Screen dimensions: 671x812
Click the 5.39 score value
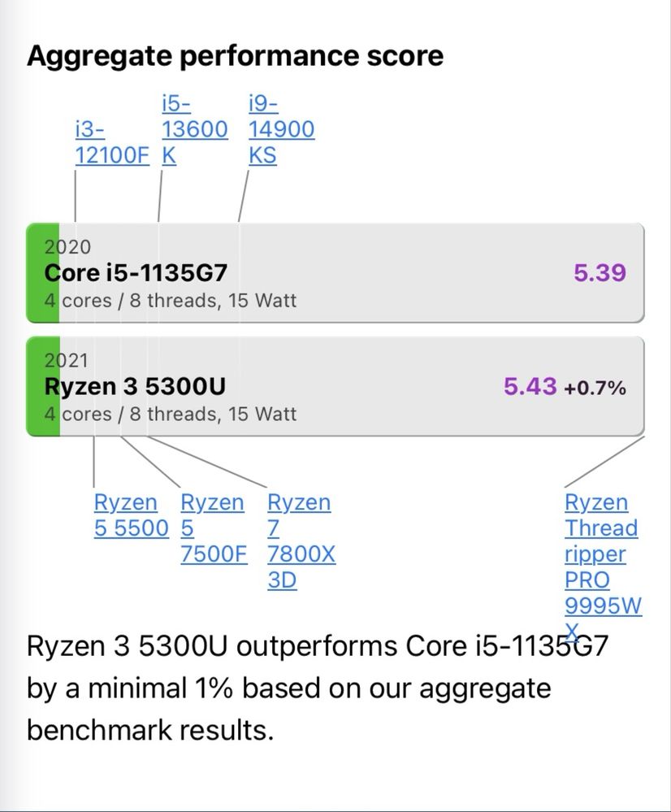pyautogui.click(x=600, y=272)
